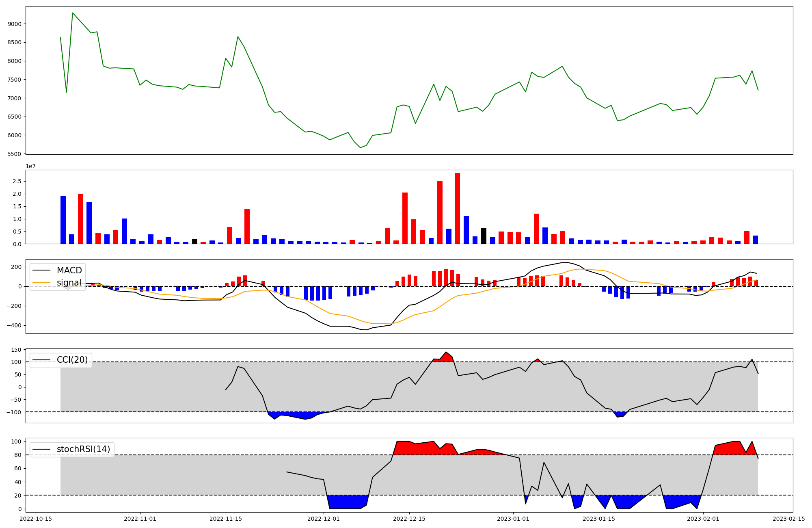Click the CCI(20) legend entry
This screenshot has height=528, width=812.
coord(72,360)
